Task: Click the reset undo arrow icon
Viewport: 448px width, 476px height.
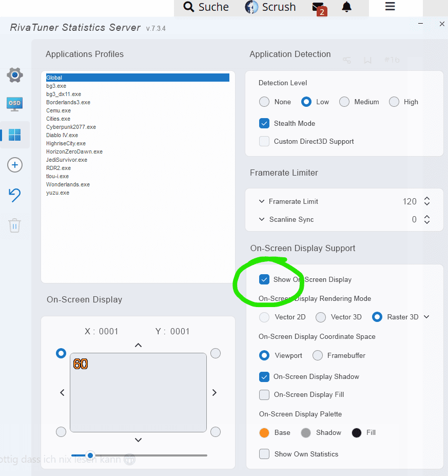Action: 15,195
